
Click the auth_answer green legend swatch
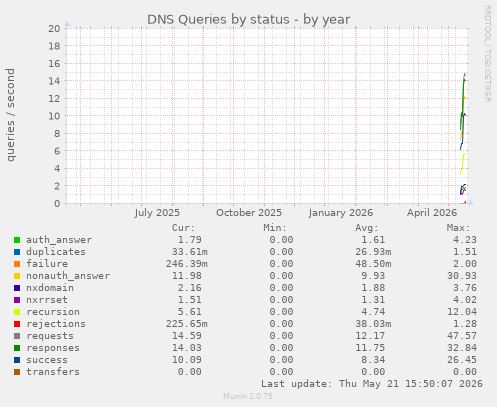[x=17, y=240]
